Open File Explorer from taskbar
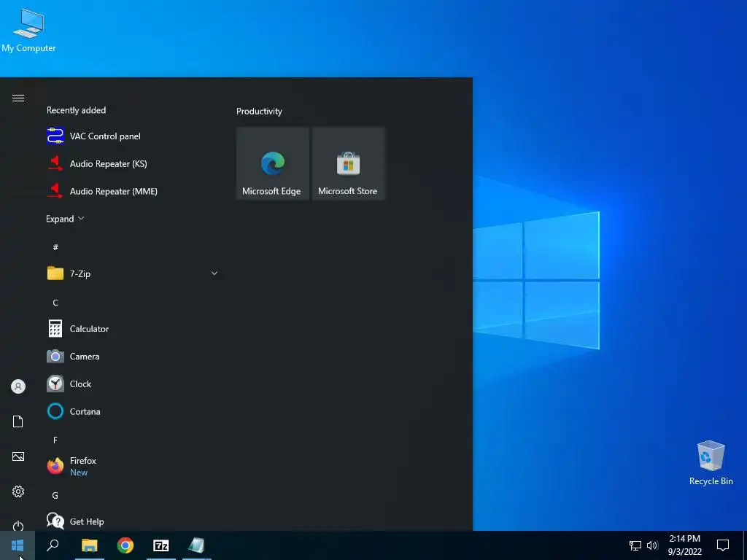This screenshot has height=560, width=747. (90, 545)
